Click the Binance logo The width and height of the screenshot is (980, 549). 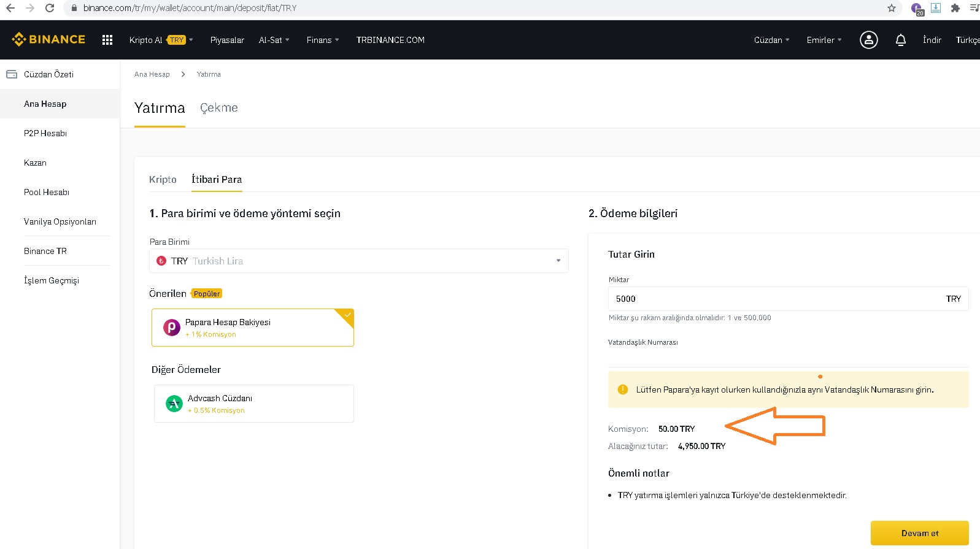click(x=48, y=40)
